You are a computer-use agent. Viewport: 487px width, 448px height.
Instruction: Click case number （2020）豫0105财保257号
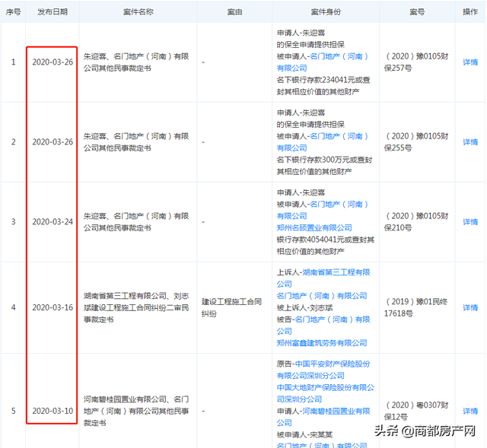(x=416, y=62)
